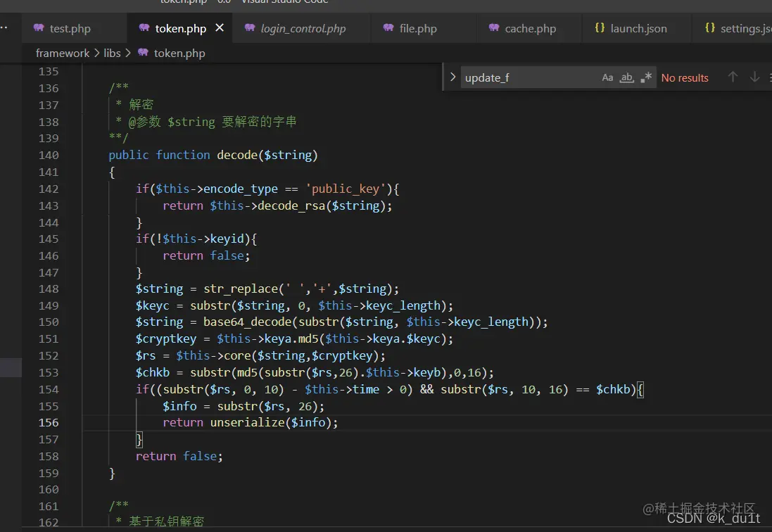
Task: Click the core method call on line 152
Action: (x=237, y=355)
